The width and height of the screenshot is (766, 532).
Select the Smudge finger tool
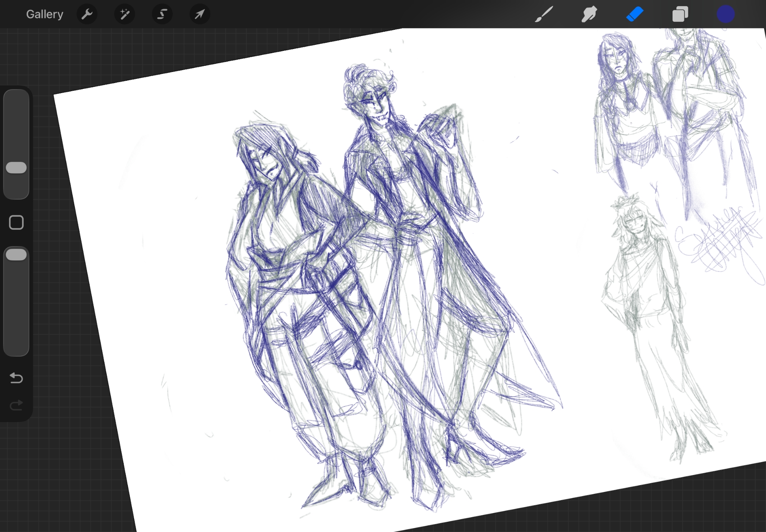tap(589, 15)
